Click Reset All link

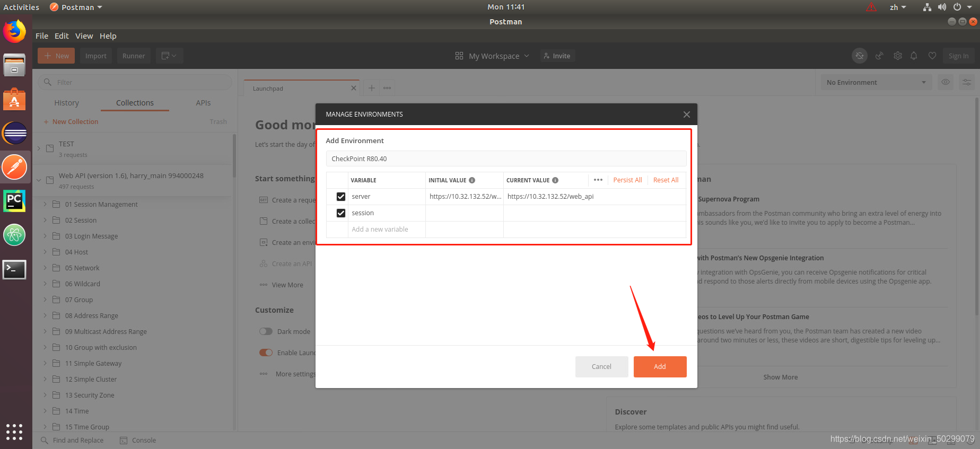coord(666,180)
